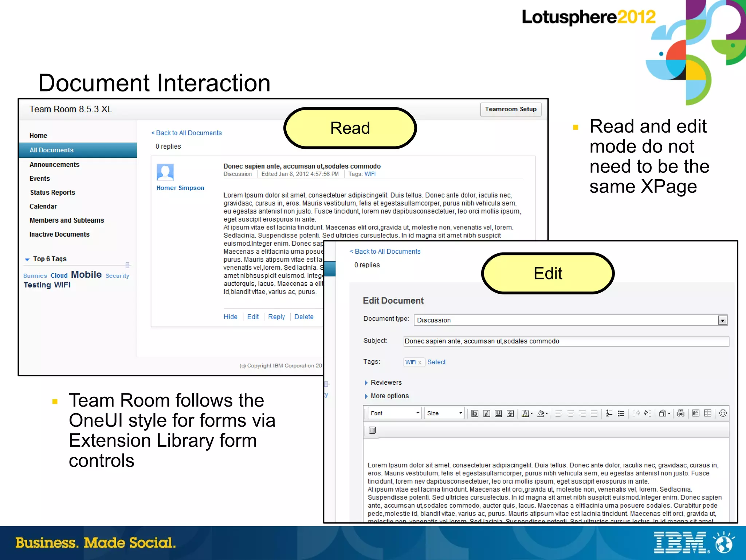Click the Select tags link
The height and width of the screenshot is (560, 746).
pyautogui.click(x=436, y=362)
